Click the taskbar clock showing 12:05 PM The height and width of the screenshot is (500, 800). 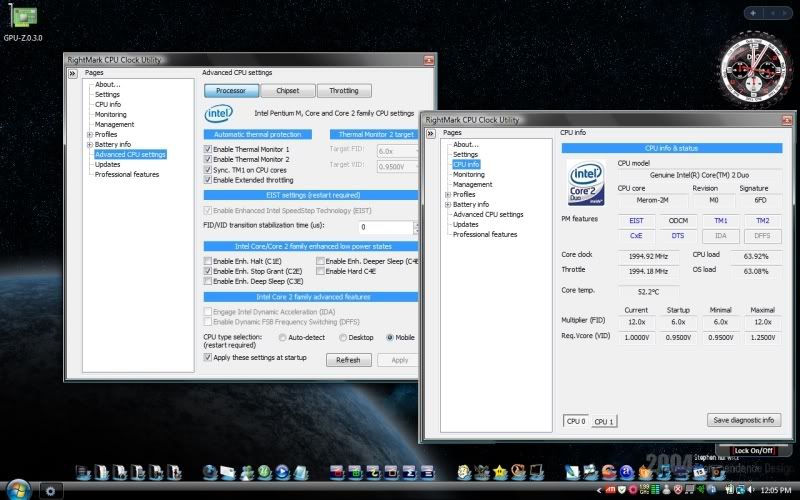click(x=776, y=490)
